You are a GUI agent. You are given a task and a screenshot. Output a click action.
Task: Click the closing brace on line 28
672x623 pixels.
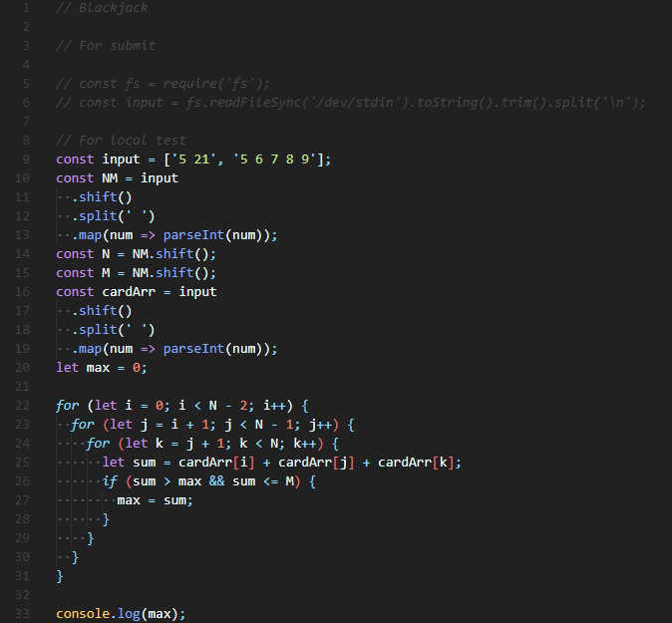(106, 519)
